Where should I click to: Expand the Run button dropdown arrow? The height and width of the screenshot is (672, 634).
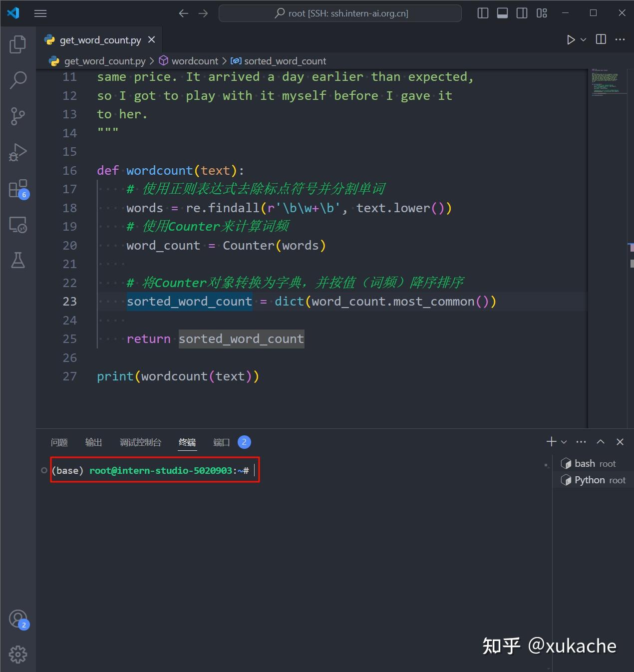click(583, 40)
